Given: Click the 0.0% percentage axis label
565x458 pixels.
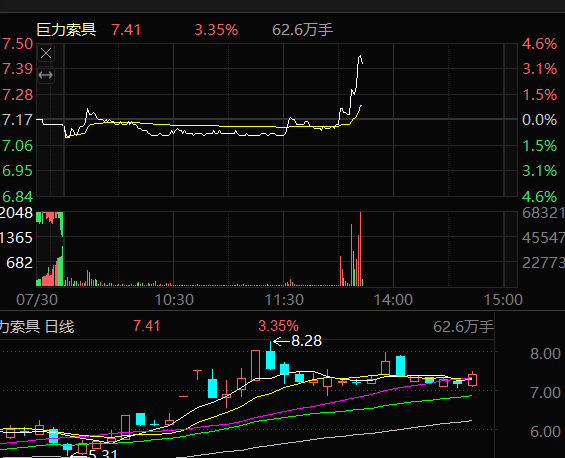Looking at the screenshot, I should (x=539, y=120).
